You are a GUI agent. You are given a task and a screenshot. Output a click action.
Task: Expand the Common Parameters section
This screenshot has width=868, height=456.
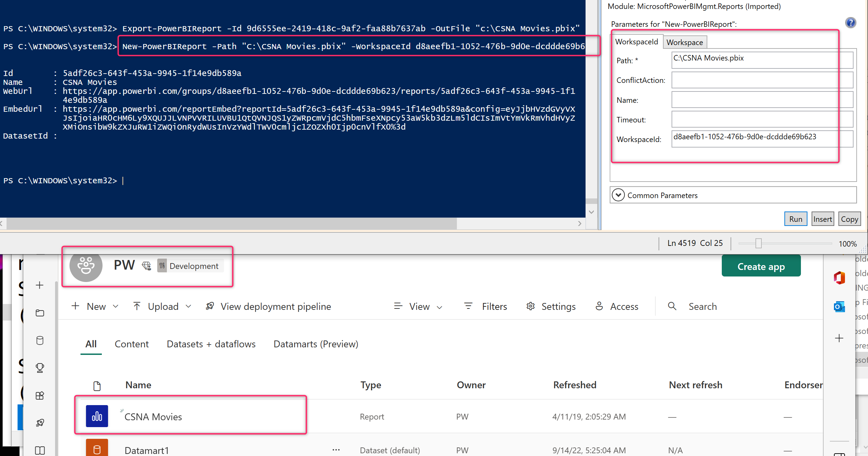pos(618,195)
